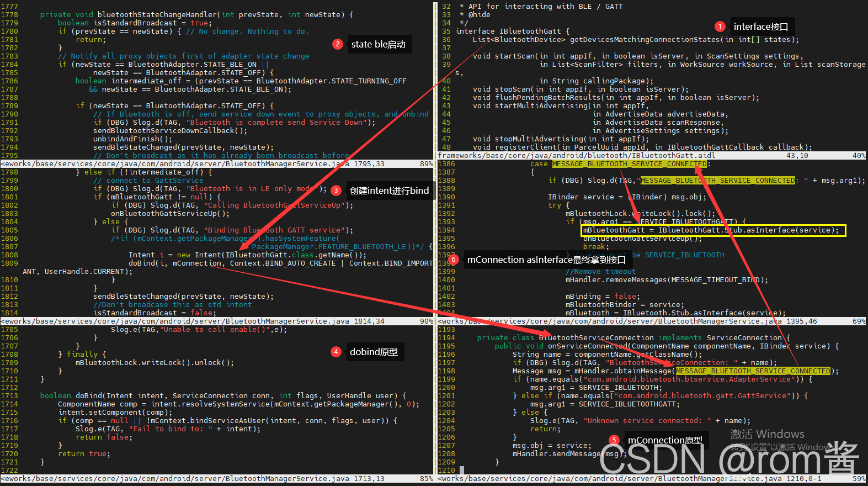Click 'in String callingPackage);' line
This screenshot has height=486, width=868.
point(596,81)
